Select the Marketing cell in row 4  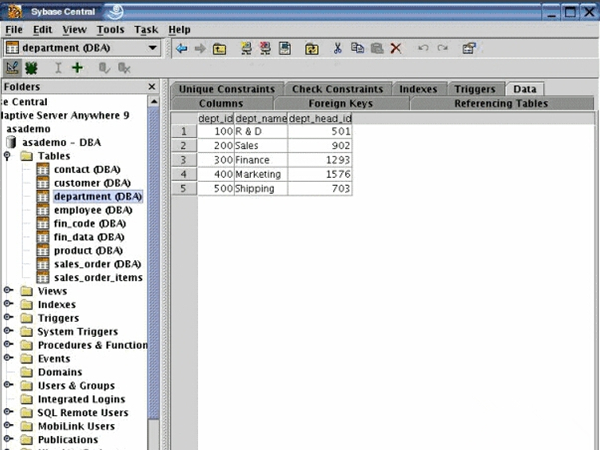point(260,174)
